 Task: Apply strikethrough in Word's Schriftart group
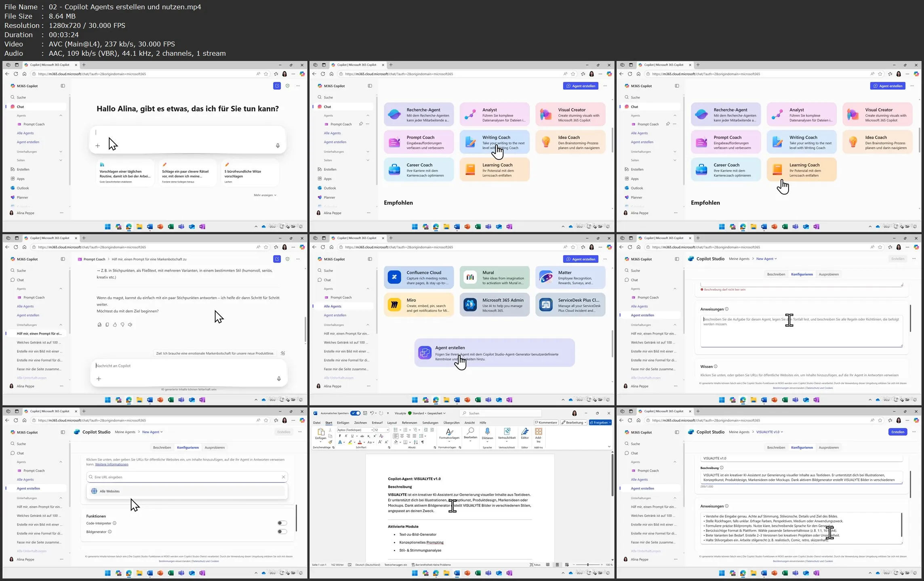362,436
